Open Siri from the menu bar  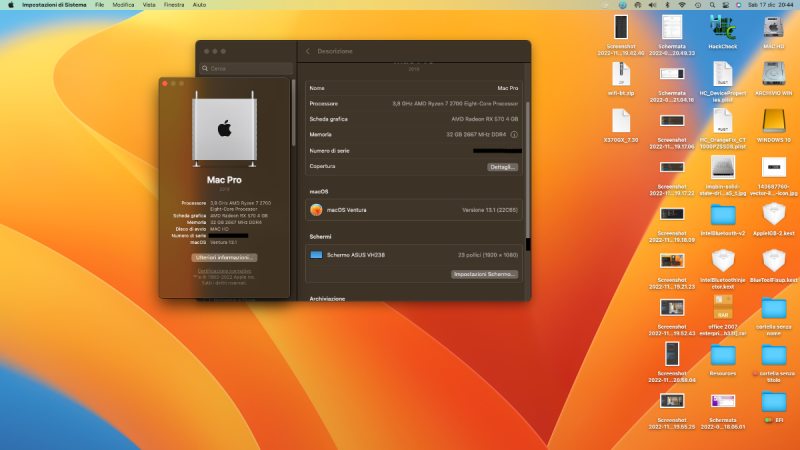[738, 5]
